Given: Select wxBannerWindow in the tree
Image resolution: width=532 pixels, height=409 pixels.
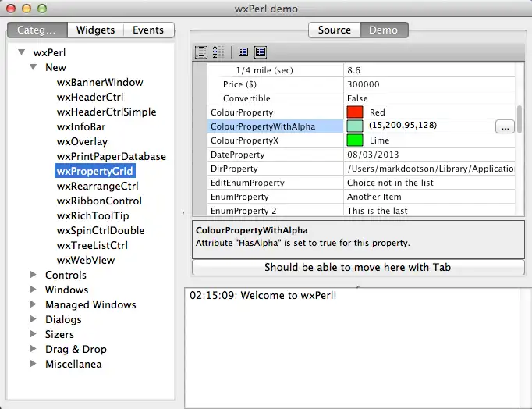Looking at the screenshot, I should click(x=100, y=82).
